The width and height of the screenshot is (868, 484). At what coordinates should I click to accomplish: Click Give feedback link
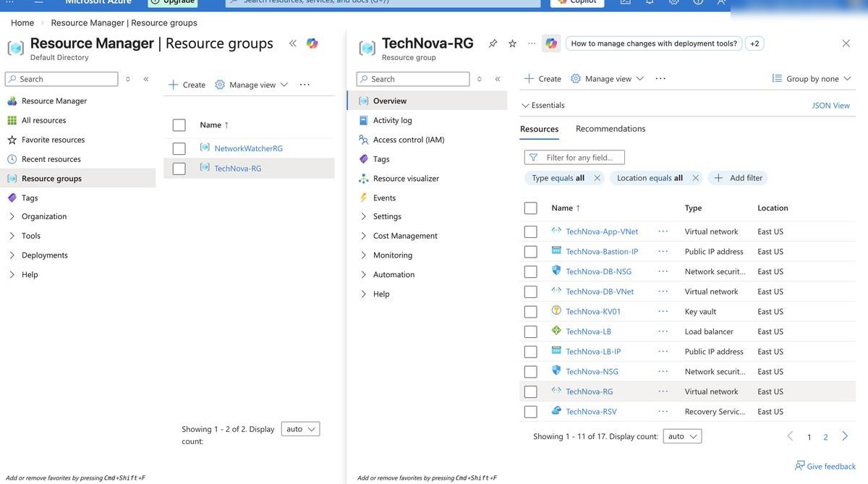click(825, 466)
